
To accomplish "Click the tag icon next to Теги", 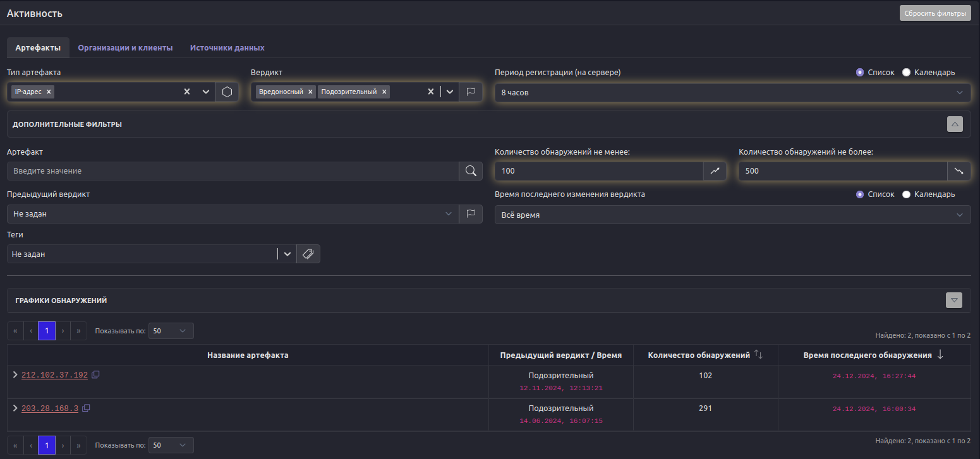I will click(x=308, y=254).
